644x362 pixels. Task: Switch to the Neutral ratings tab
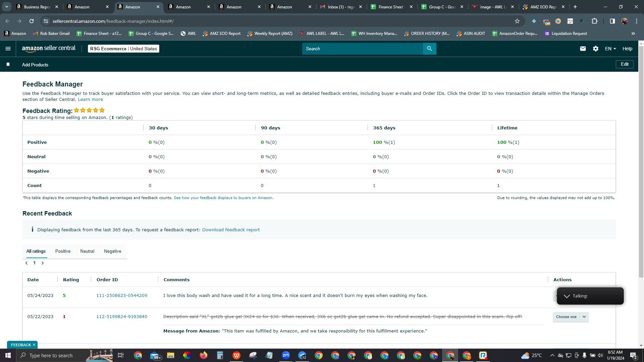87,251
